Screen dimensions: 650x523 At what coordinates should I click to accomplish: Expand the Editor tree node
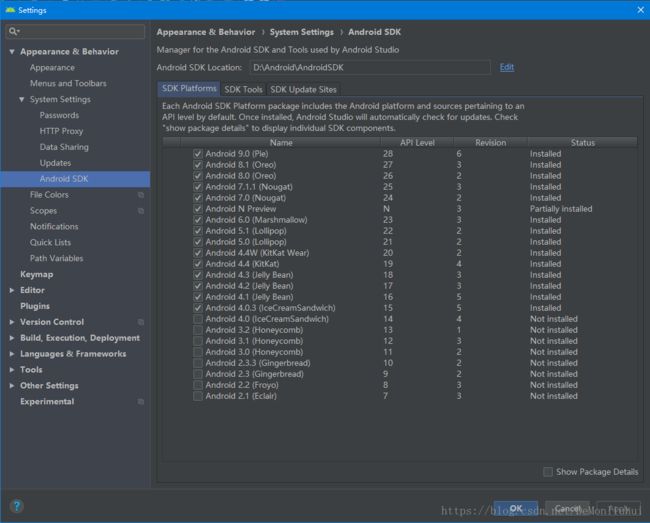(x=12, y=290)
